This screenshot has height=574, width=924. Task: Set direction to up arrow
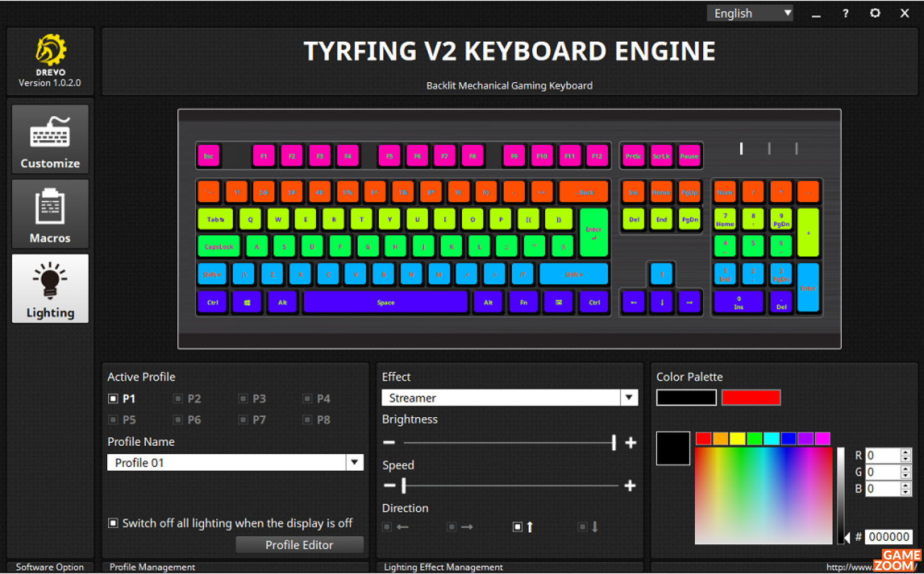click(517, 527)
